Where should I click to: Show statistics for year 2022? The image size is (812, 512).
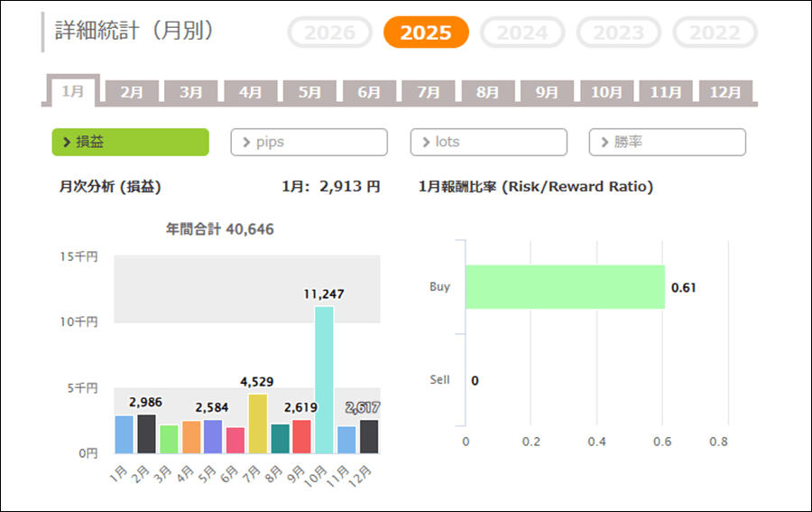pos(715,33)
